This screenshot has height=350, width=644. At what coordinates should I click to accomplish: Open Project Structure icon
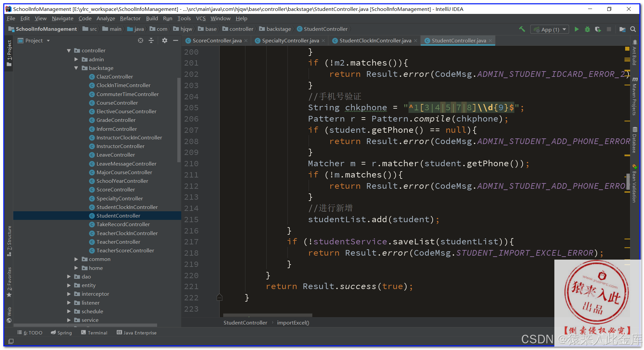point(622,29)
